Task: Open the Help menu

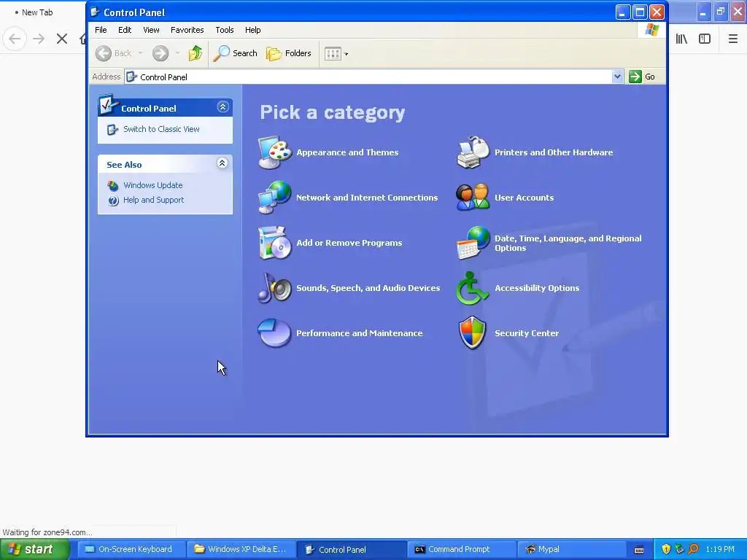Action: (253, 30)
